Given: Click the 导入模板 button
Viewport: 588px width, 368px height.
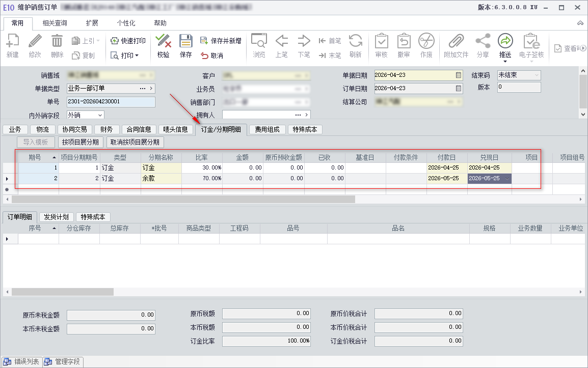Looking at the screenshot, I should click(x=36, y=143).
